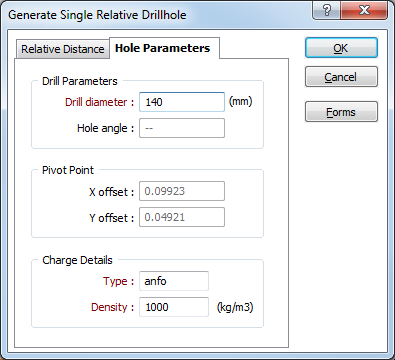The width and height of the screenshot is (395, 360).
Task: Click the (mm) unit label
Action: (240, 101)
